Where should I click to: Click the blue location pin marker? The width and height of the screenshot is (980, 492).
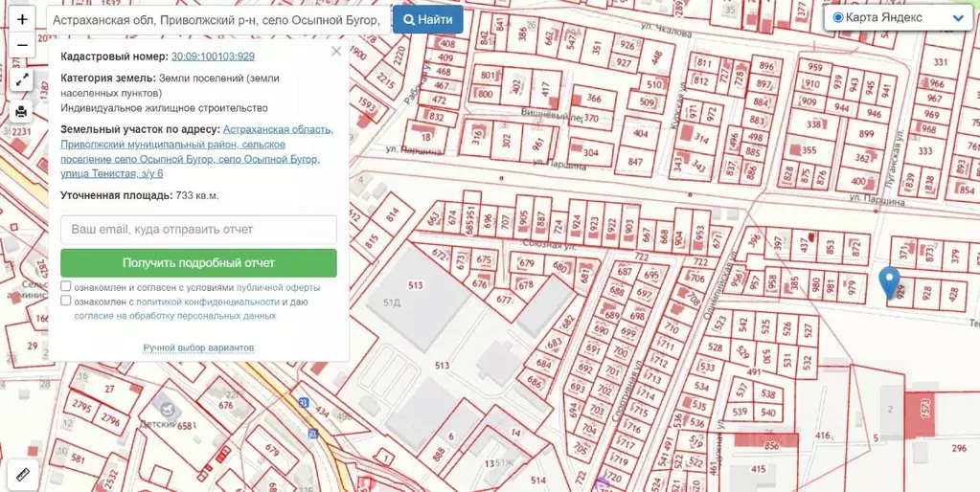(889, 282)
